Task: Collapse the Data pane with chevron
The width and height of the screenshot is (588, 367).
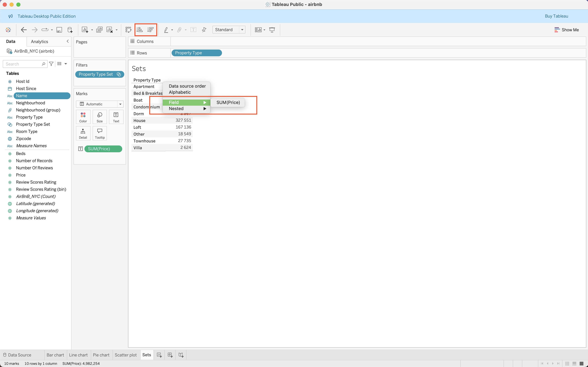Action: click(68, 41)
